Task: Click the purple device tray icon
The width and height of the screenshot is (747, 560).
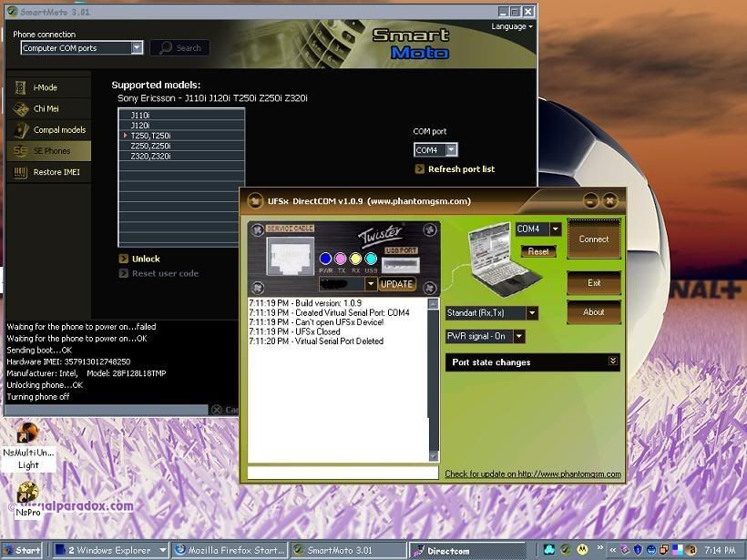Action: [625, 550]
